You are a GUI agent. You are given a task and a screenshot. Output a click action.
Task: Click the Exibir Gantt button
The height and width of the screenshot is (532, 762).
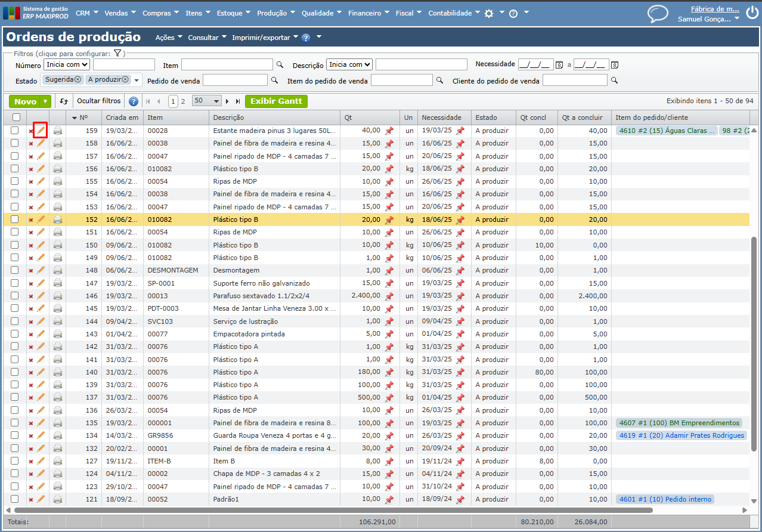pos(276,101)
